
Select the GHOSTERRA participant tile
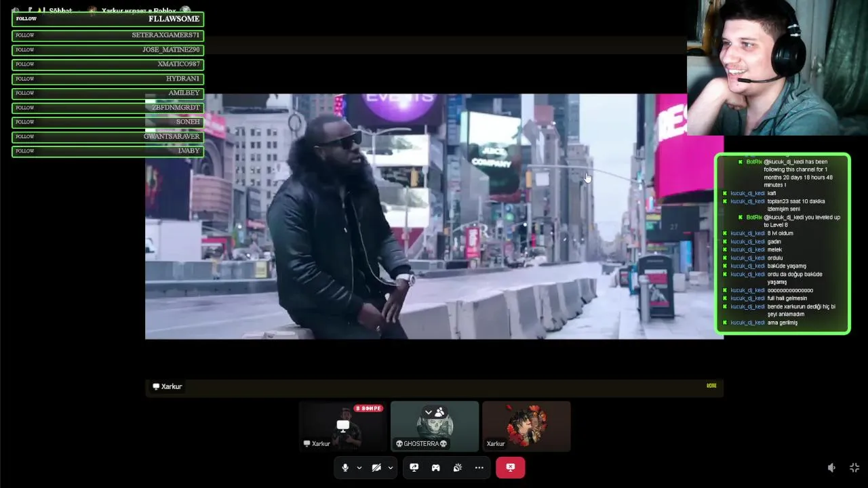tap(435, 426)
